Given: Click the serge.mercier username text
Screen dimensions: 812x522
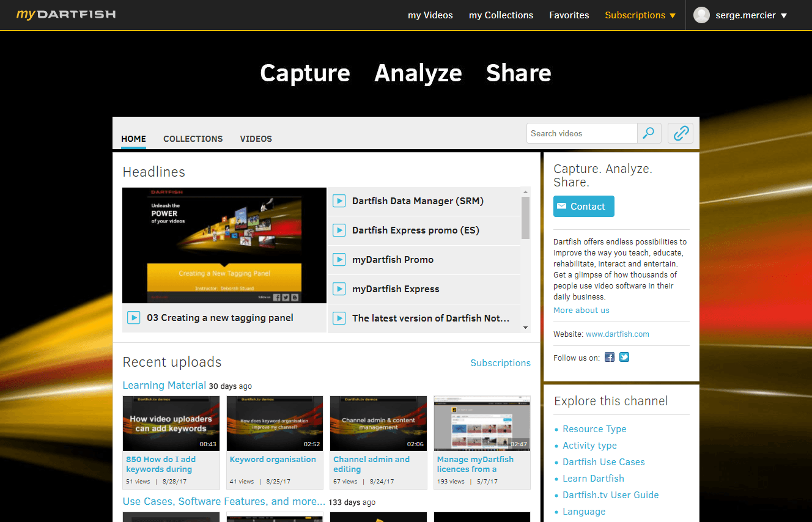Looking at the screenshot, I should click(x=745, y=15).
